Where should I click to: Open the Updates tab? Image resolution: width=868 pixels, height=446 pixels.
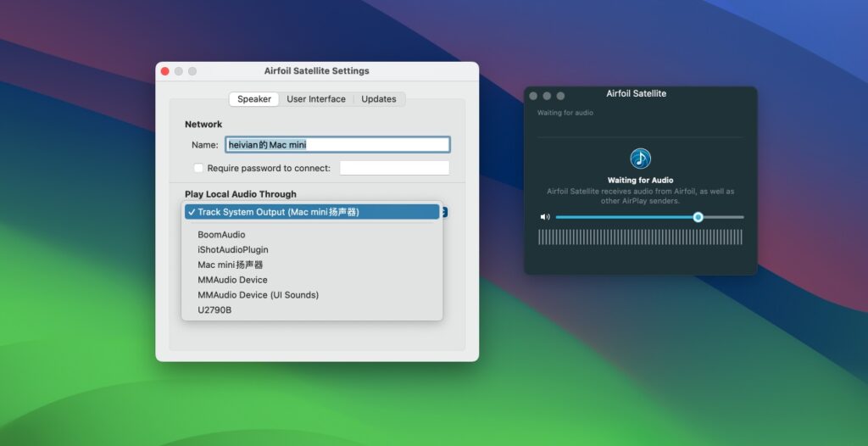379,99
